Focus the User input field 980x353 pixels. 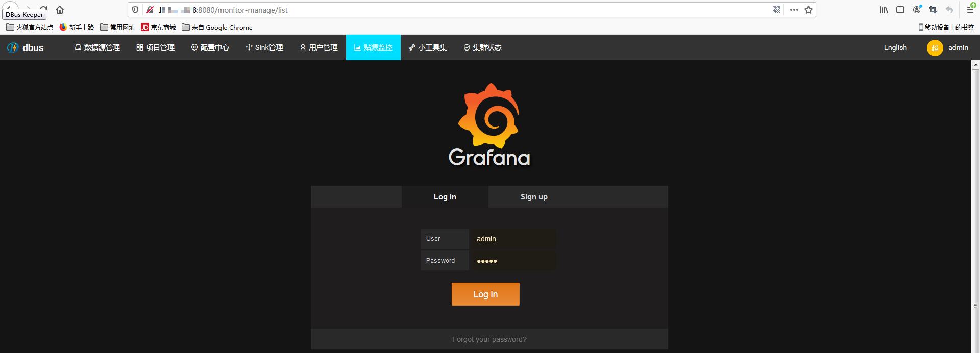coord(513,239)
